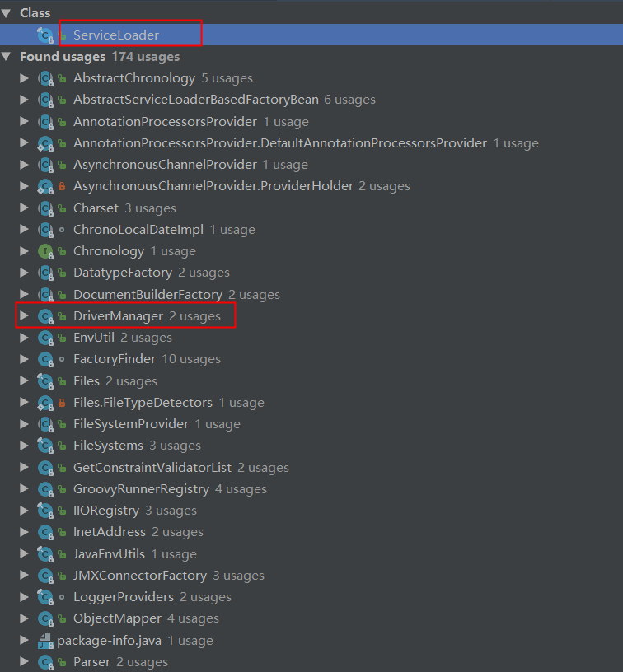Click the LoggerProviders package-private dot icon
The width and height of the screenshot is (623, 672).
tap(62, 597)
